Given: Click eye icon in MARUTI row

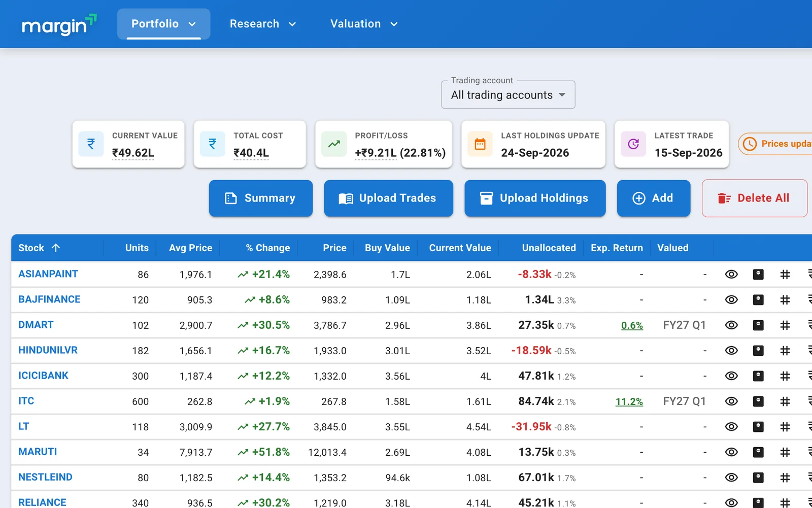Looking at the screenshot, I should 731,452.
